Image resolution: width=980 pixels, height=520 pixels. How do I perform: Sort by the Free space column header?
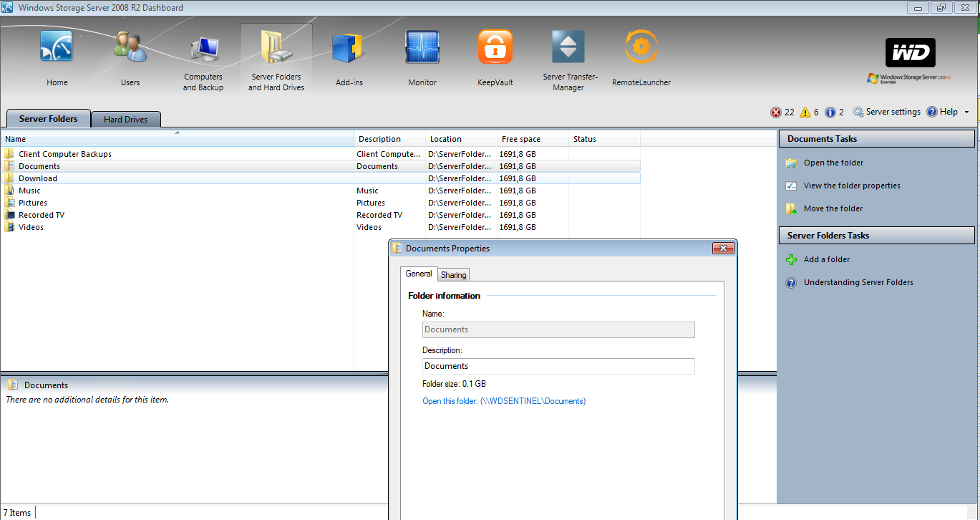(x=533, y=139)
